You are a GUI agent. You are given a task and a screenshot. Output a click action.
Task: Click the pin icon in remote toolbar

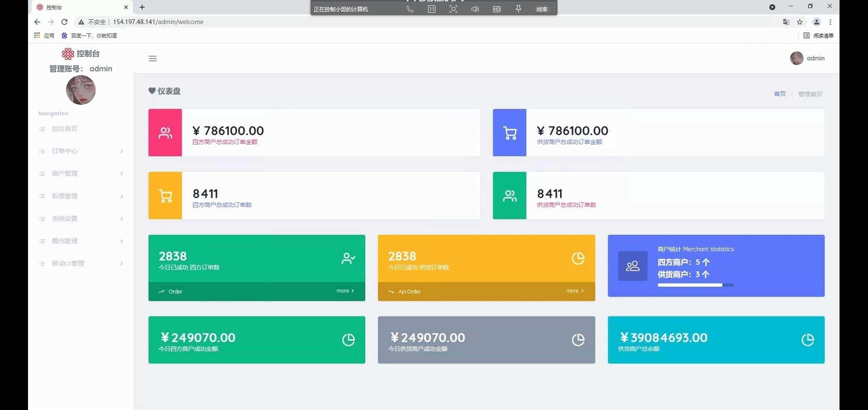519,9
